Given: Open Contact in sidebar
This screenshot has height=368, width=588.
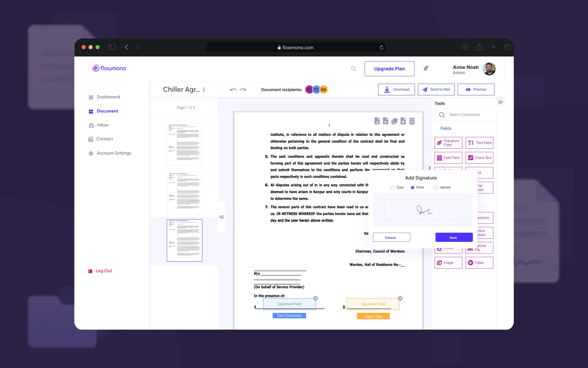Looking at the screenshot, I should coord(101,139).
